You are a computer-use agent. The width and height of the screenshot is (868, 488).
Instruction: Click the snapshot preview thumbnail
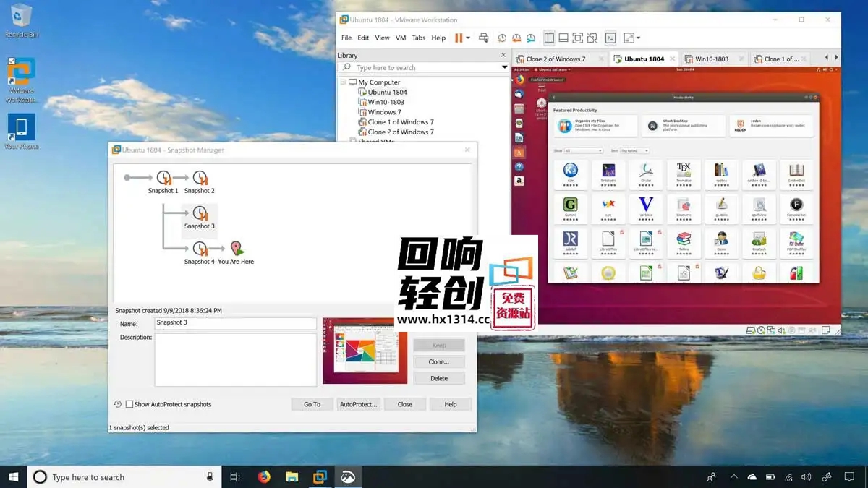pos(365,351)
